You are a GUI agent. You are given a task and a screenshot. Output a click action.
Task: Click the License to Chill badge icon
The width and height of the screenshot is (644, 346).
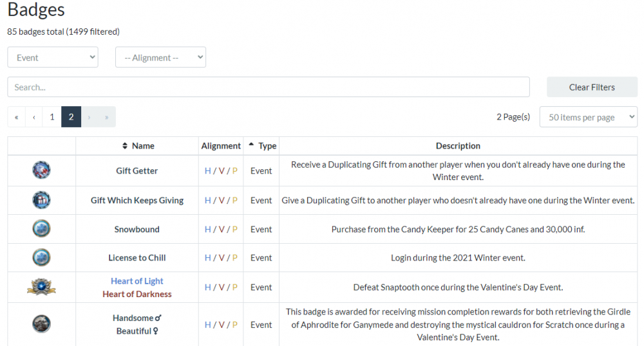pyautogui.click(x=41, y=258)
